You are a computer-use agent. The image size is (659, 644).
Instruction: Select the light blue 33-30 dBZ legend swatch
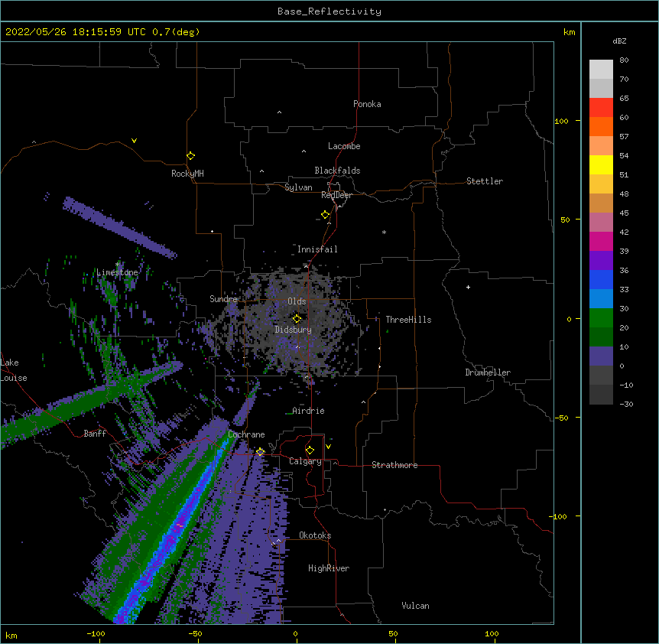click(601, 298)
